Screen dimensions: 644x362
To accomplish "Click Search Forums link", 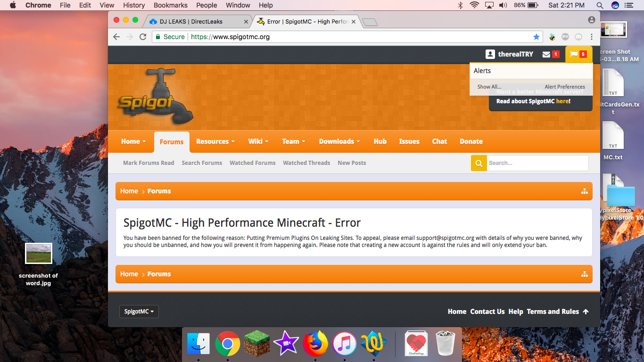I will (x=202, y=163).
